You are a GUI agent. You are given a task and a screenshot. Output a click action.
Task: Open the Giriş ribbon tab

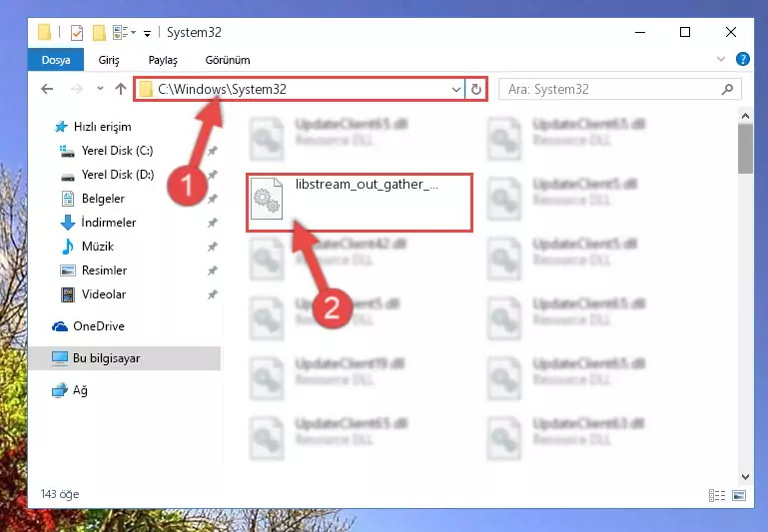[109, 60]
